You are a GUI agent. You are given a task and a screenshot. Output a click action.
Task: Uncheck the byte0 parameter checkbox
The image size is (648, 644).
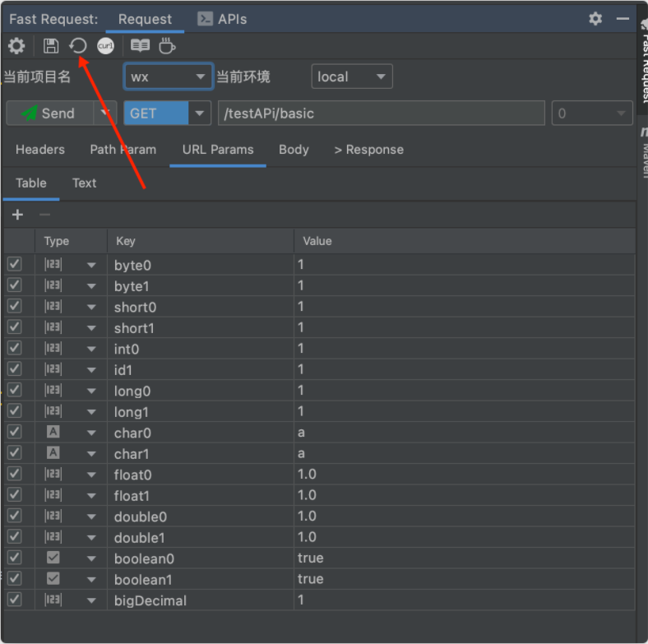(x=15, y=264)
